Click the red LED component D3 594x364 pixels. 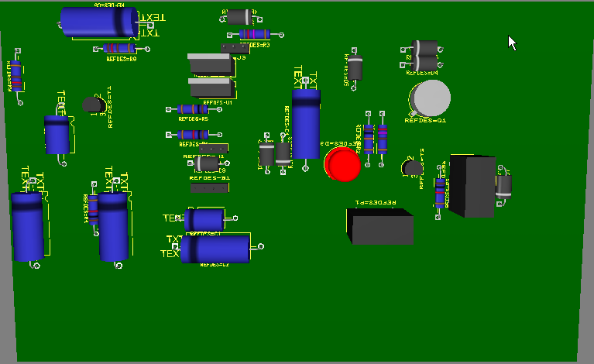click(x=342, y=163)
